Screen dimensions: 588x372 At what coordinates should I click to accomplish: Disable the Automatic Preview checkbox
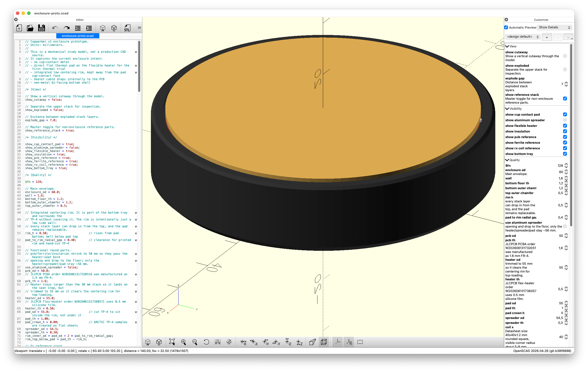[506, 27]
